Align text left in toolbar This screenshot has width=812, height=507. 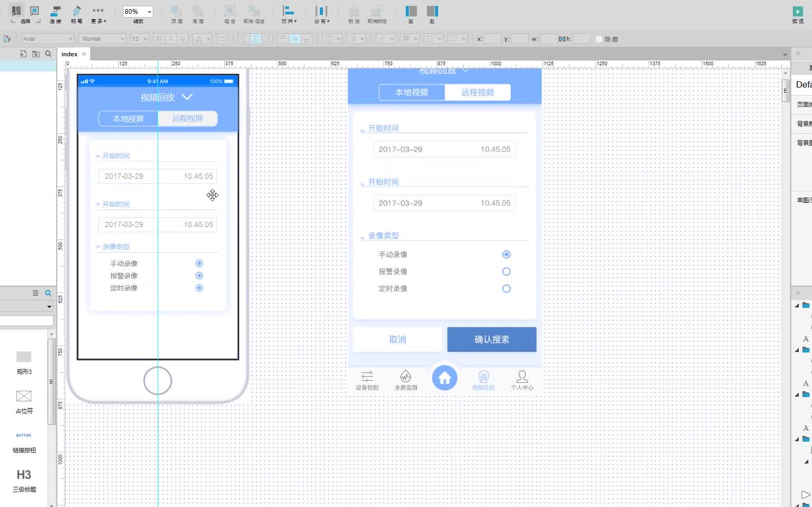click(x=243, y=39)
